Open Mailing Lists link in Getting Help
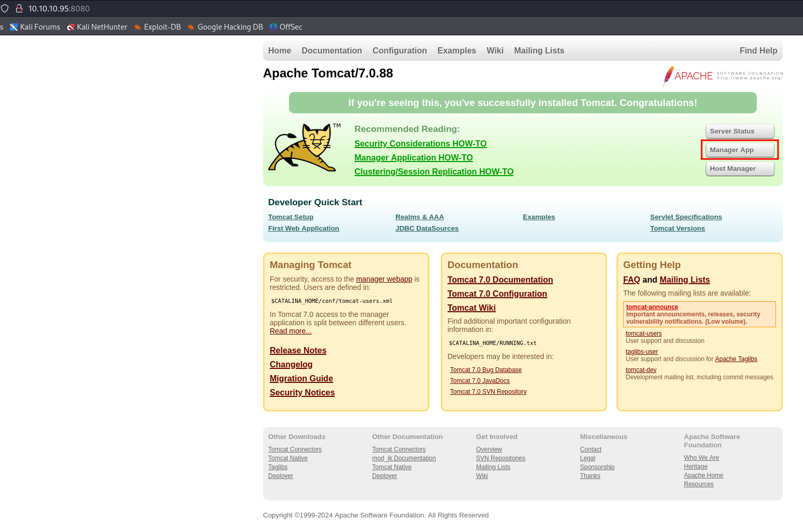The height and width of the screenshot is (532, 803). pyautogui.click(x=684, y=280)
